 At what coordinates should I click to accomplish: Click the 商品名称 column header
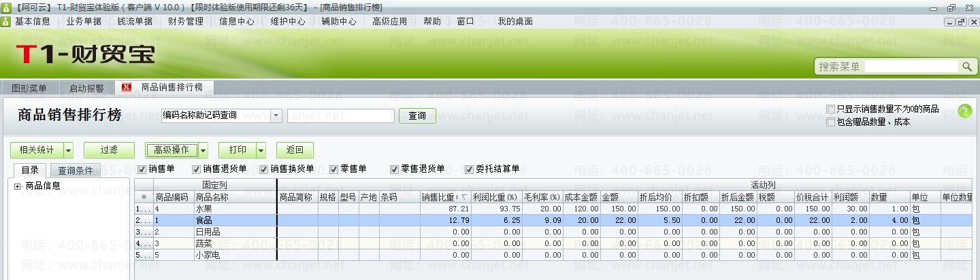(235, 198)
